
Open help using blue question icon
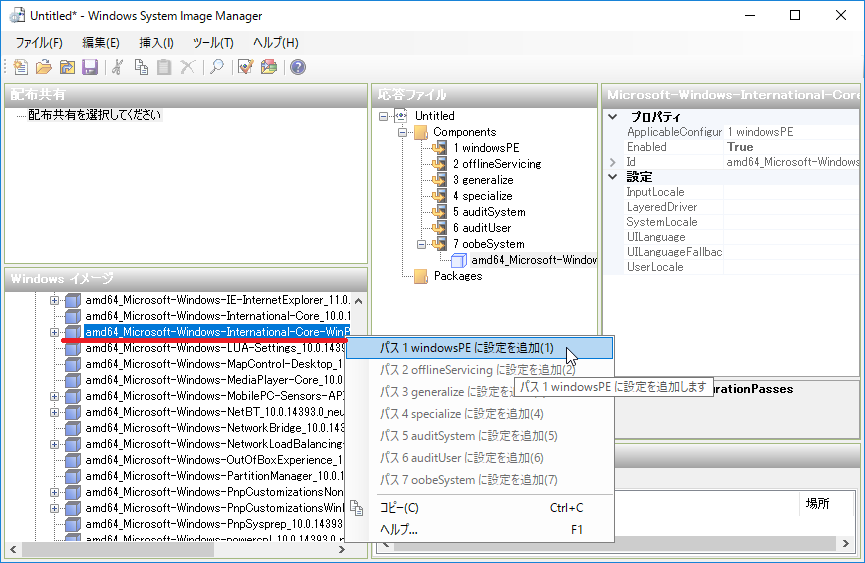click(298, 67)
